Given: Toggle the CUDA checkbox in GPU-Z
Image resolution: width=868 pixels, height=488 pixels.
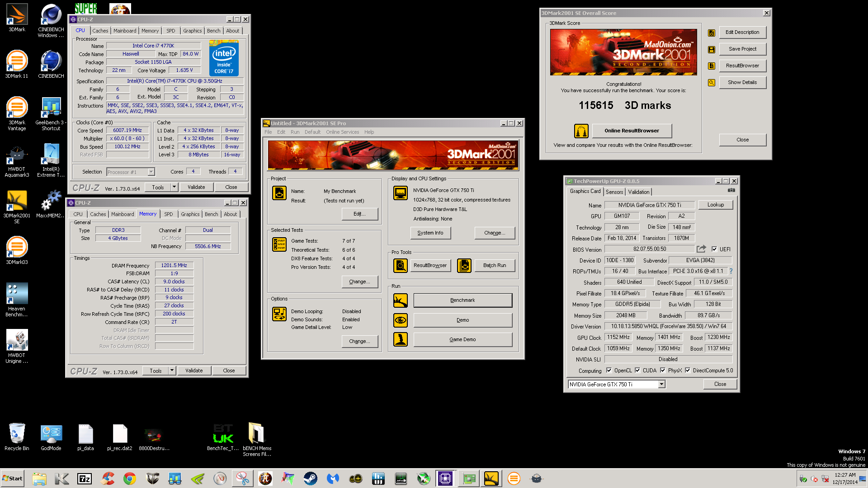Looking at the screenshot, I should (637, 371).
